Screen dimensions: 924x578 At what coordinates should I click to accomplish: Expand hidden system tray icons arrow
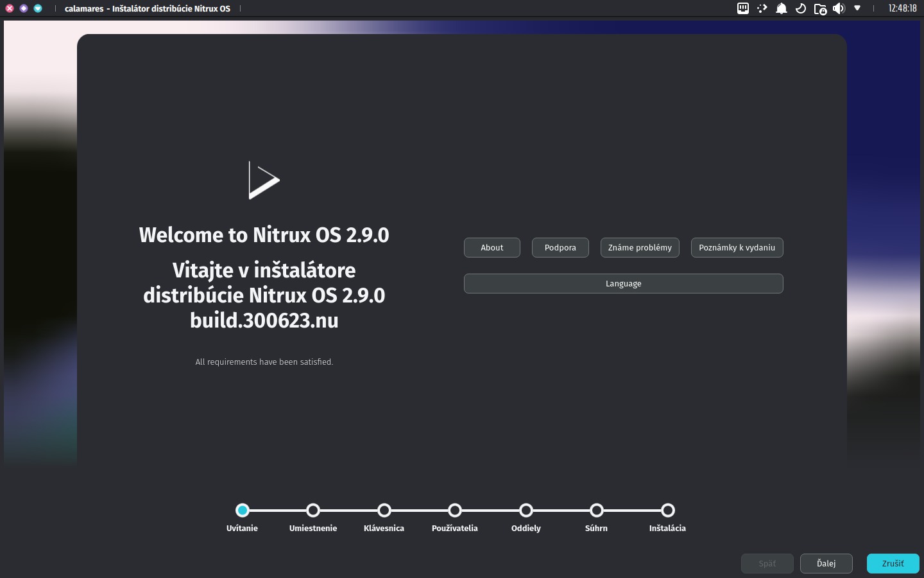(857, 8)
